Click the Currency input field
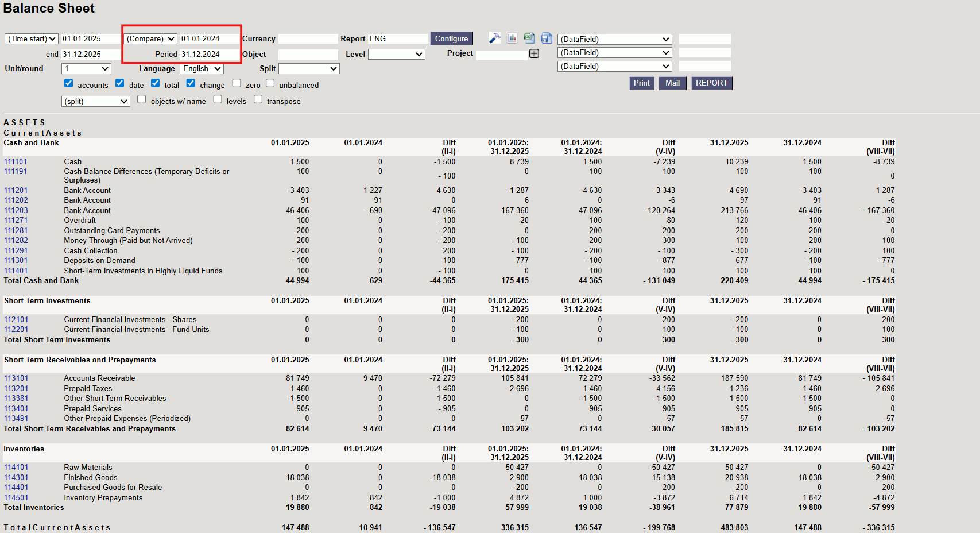 pyautogui.click(x=308, y=39)
